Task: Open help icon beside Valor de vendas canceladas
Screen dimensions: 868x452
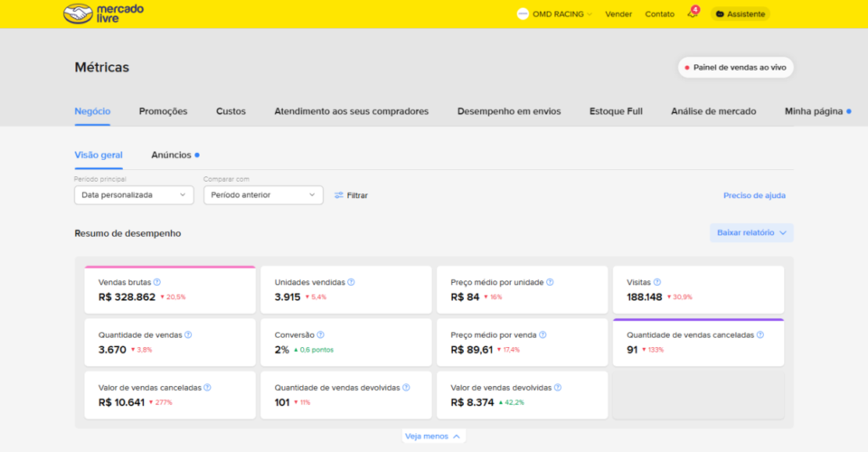Action: pos(207,387)
